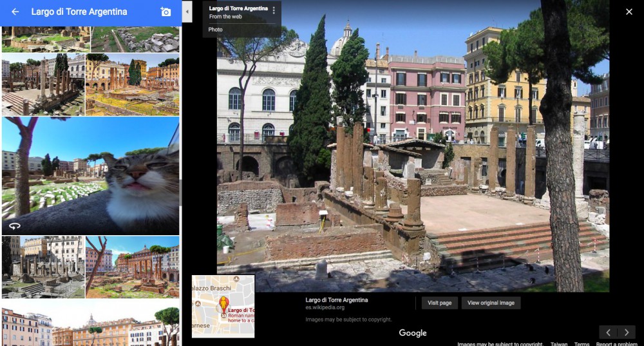Open thumbnail of red brick arches with leaning tree
644x346 pixels.
coord(133,267)
